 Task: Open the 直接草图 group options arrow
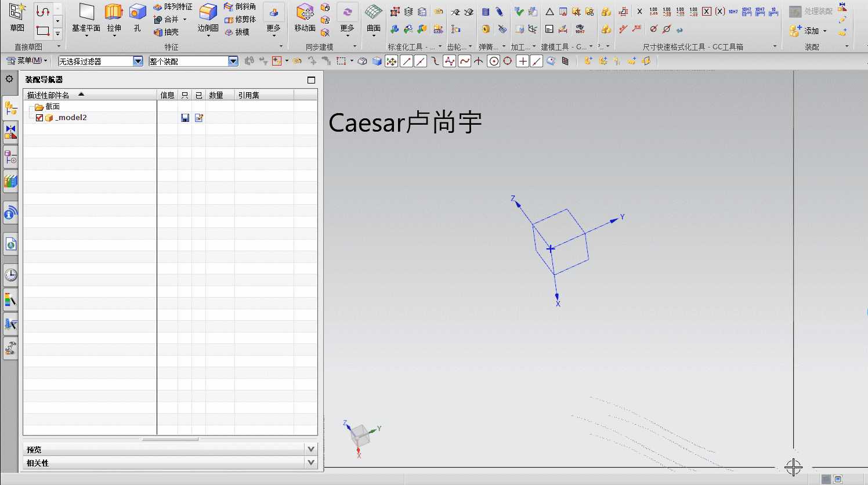59,46
